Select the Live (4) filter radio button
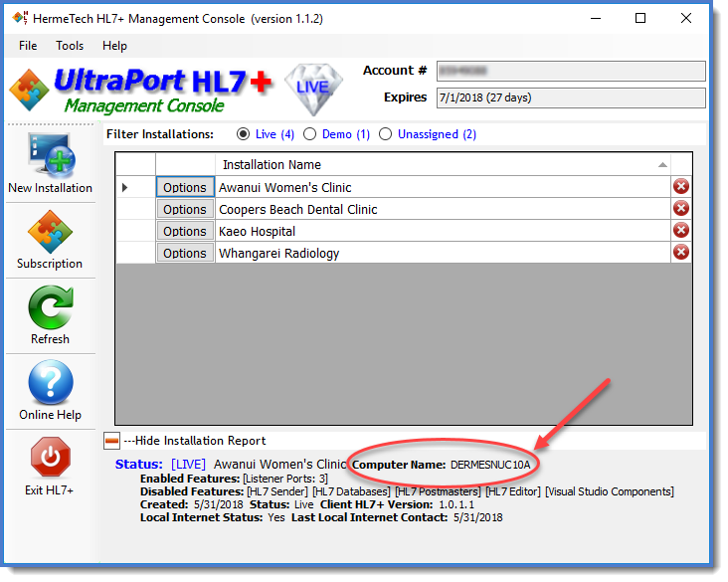This screenshot has height=582, width=728. coord(243,134)
